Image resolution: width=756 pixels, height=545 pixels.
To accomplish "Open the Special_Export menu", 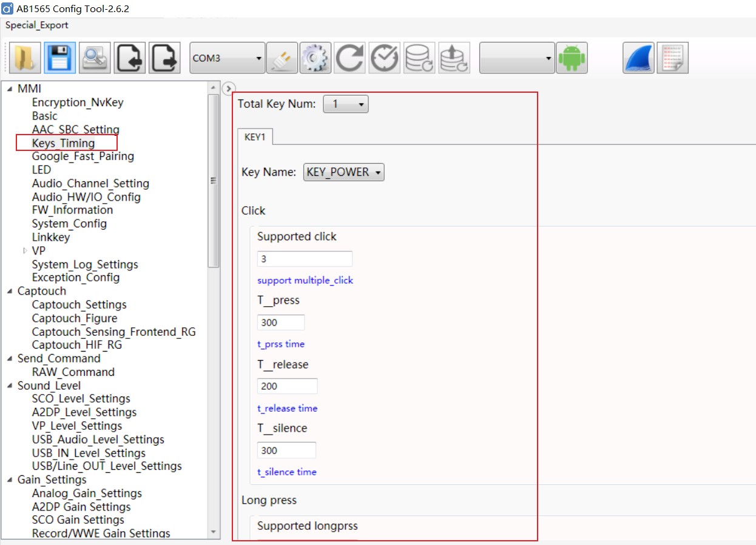I will point(37,25).
